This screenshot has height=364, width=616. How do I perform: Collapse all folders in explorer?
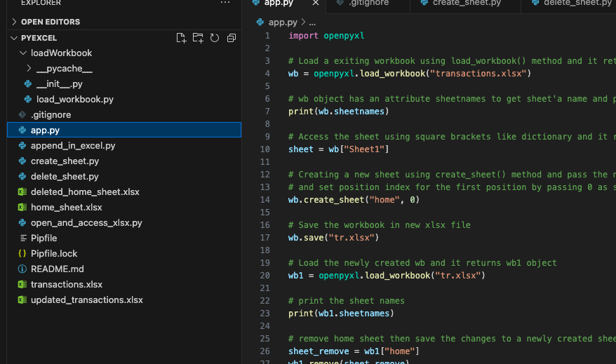click(x=232, y=38)
